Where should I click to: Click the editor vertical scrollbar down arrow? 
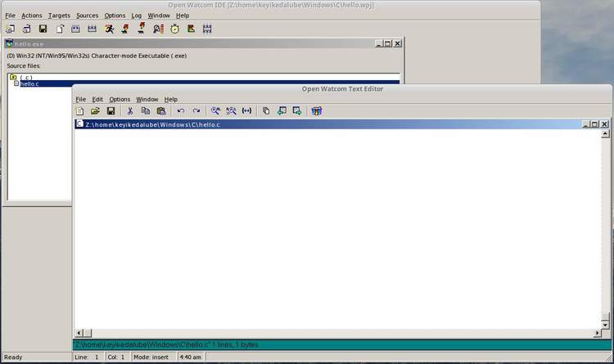pos(605,326)
